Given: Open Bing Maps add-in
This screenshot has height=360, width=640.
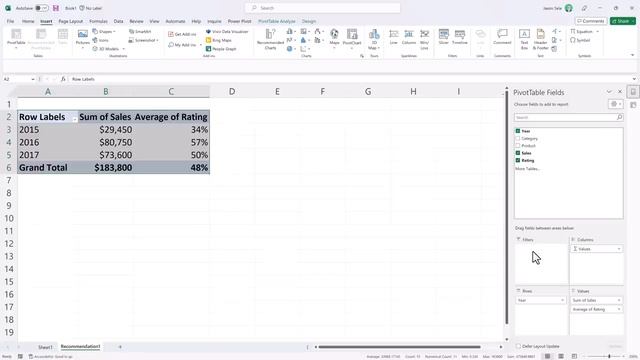Looking at the screenshot, I should pos(219,40).
